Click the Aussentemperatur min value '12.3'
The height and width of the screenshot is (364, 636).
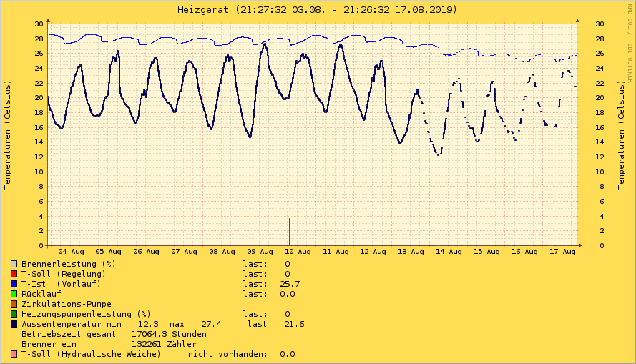pos(148,324)
